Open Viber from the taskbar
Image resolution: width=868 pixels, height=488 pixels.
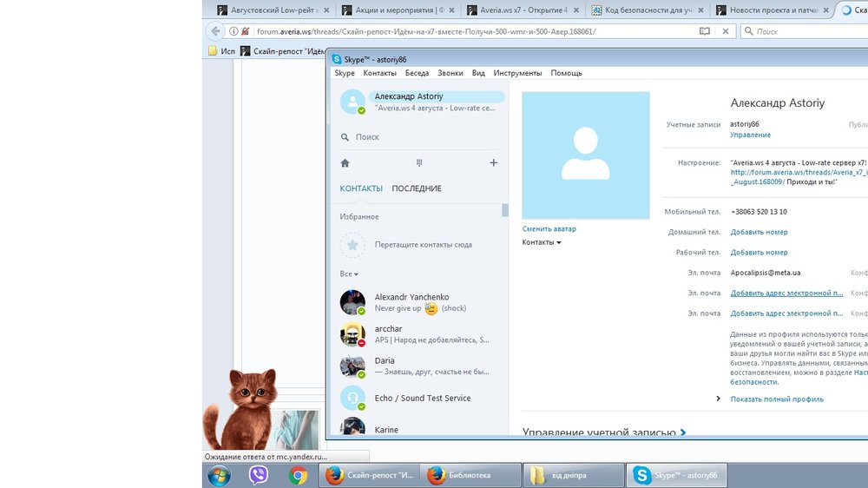(259, 475)
